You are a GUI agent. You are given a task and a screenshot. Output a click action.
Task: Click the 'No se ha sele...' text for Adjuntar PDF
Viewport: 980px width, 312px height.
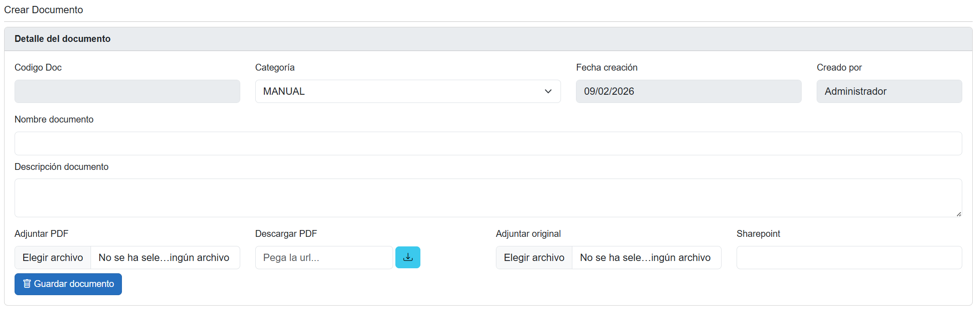(x=164, y=258)
